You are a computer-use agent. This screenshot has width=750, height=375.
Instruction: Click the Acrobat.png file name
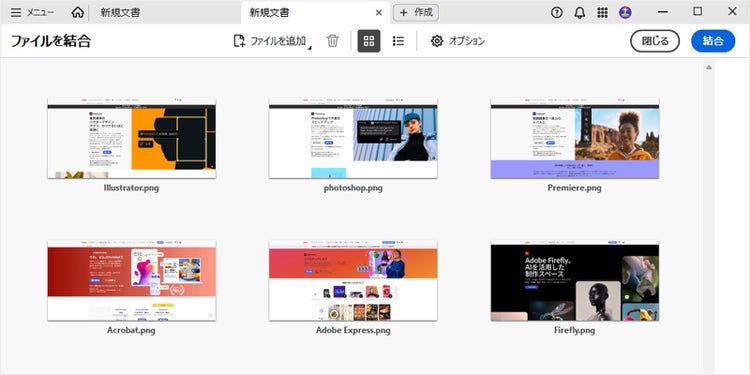coord(132,331)
